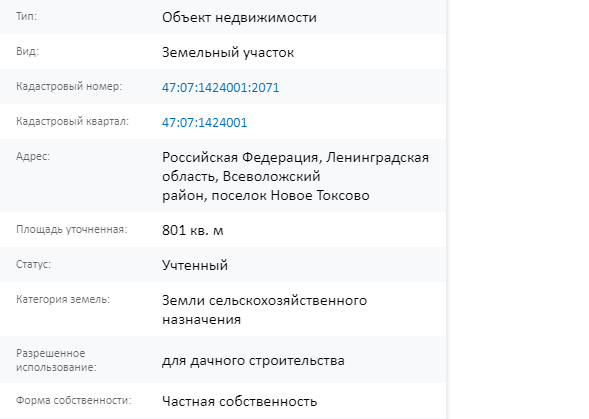Image resolution: width=589 pixels, height=419 pixels.
Task: Select the 'Объект недвижимости' type value
Action: click(x=239, y=17)
